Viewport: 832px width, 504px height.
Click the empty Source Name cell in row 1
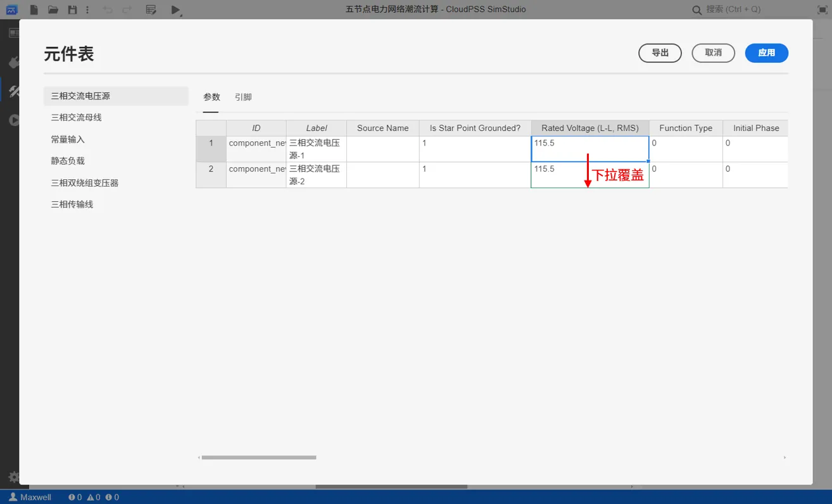[x=383, y=149]
